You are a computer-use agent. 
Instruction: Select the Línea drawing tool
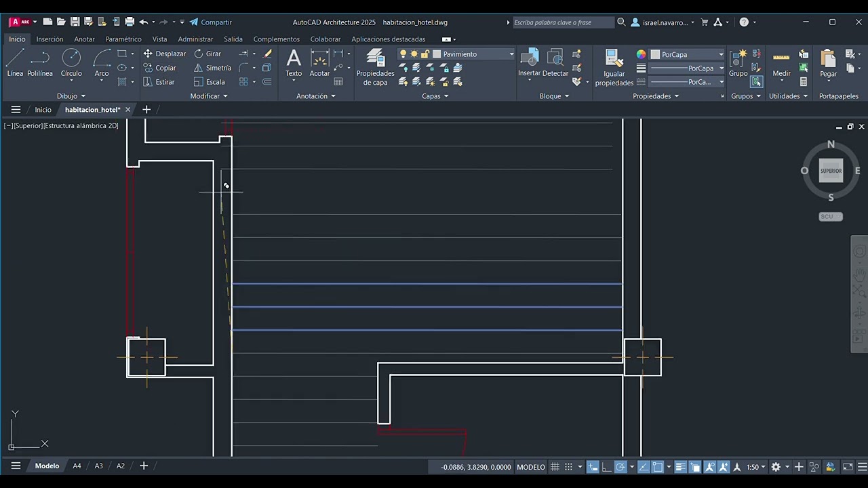pyautogui.click(x=15, y=63)
